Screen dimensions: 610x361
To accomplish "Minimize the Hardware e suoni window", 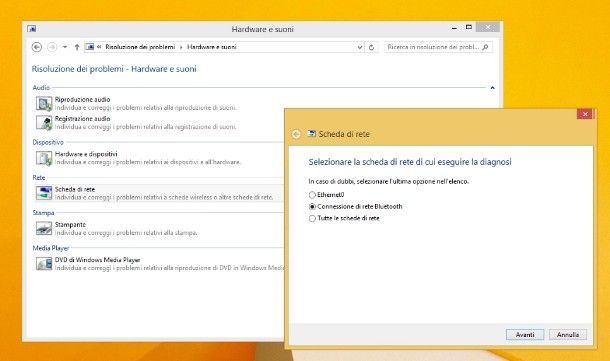I will click(454, 28).
